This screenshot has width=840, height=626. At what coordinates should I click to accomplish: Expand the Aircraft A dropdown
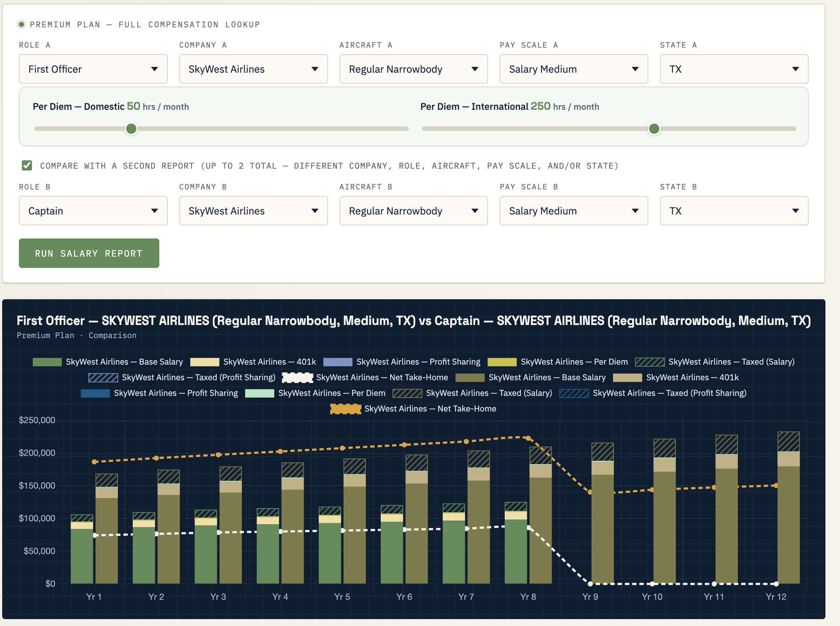pyautogui.click(x=413, y=69)
